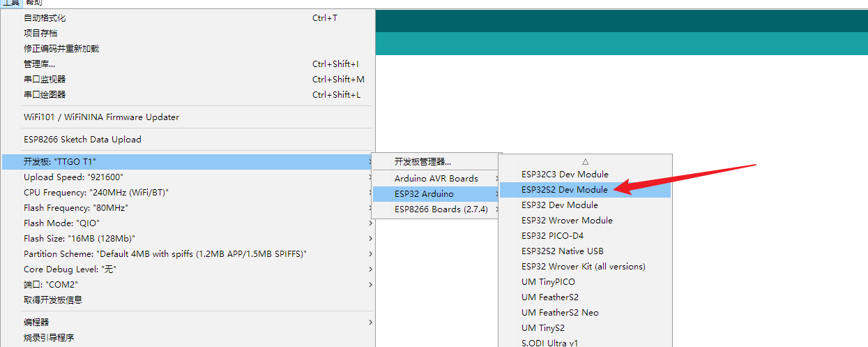
Task: Choose 烧录引导程序 menu entry
Action: [x=188, y=338]
